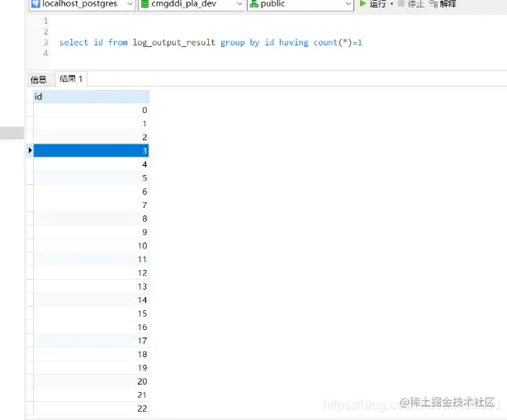Select the result cell with value 21
This screenshot has height=420, width=507.
pos(91,395)
